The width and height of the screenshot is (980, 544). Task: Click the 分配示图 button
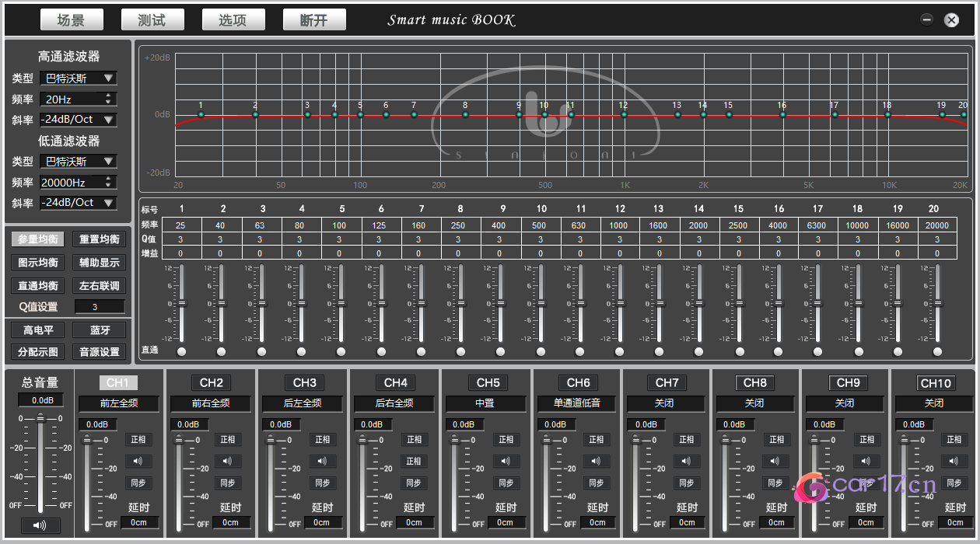point(38,352)
